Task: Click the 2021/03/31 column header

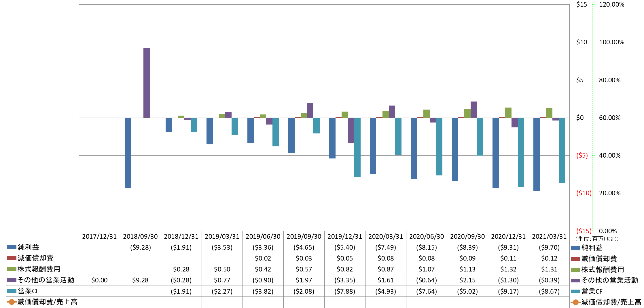Action: pos(549,236)
